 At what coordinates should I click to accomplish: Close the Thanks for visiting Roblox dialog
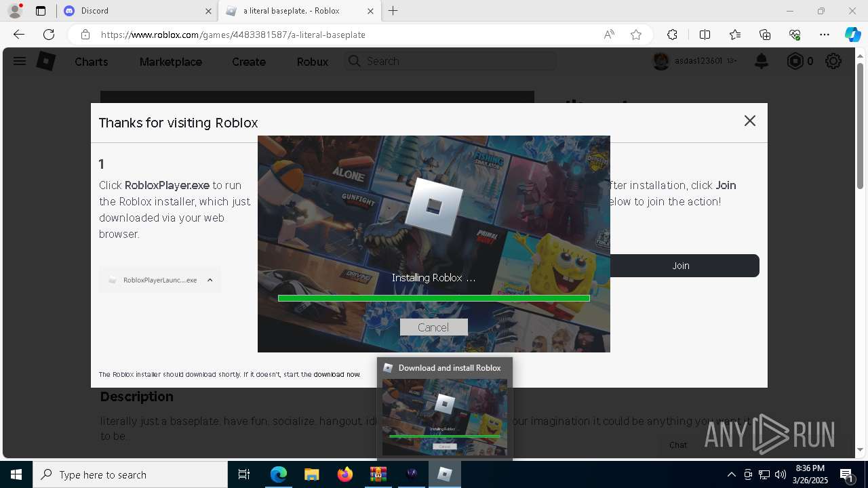pos(749,121)
